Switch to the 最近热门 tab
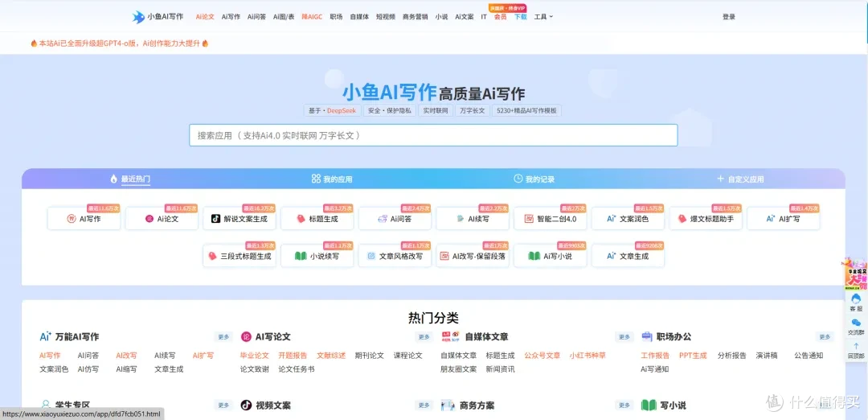Image resolution: width=868 pixels, height=420 pixels. 130,179
